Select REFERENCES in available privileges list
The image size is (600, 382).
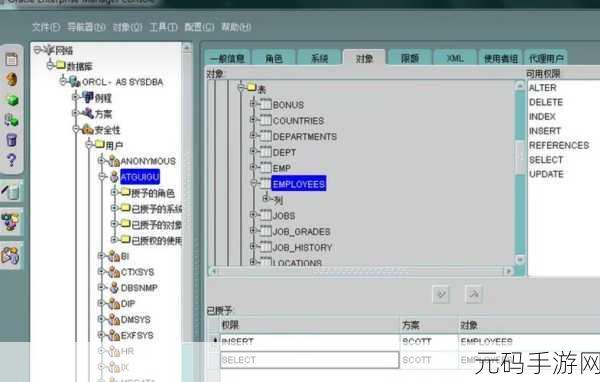[x=559, y=145]
